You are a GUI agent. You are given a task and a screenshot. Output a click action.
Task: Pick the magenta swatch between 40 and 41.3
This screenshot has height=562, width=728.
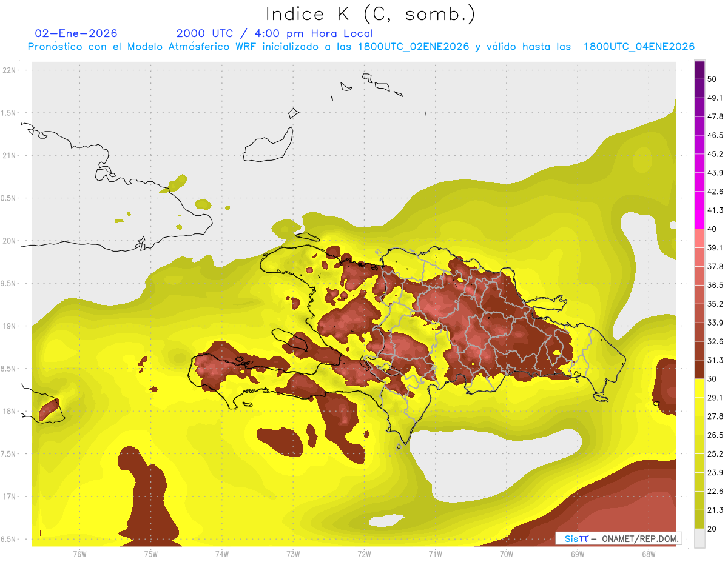click(x=699, y=219)
